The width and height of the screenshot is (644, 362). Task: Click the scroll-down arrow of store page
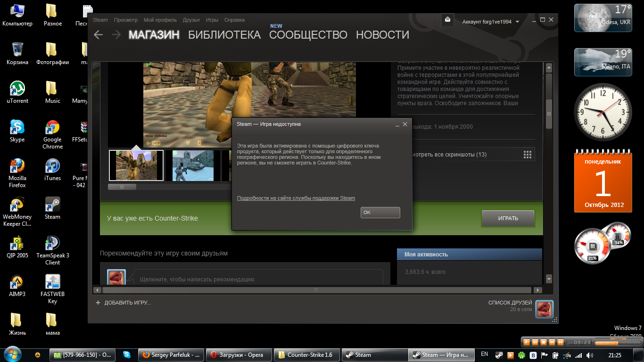click(549, 279)
